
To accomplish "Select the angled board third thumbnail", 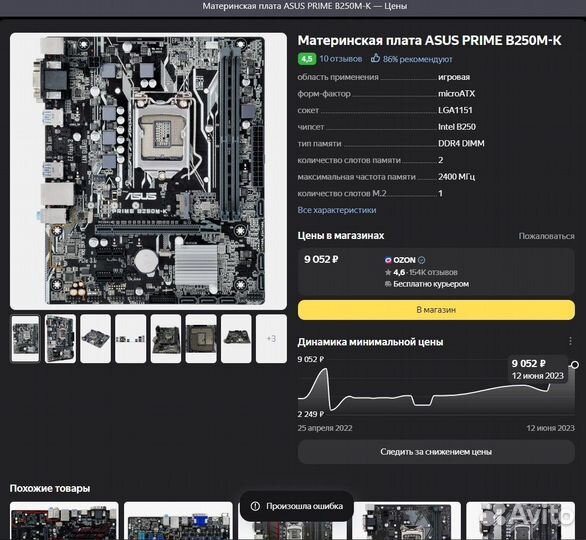I will click(x=96, y=339).
